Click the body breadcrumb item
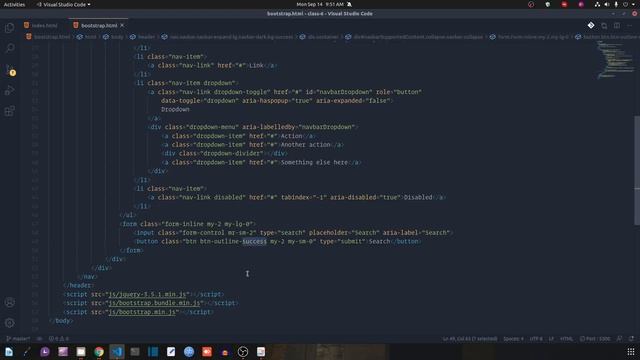Viewport: 640px width, 360px height. click(113, 37)
